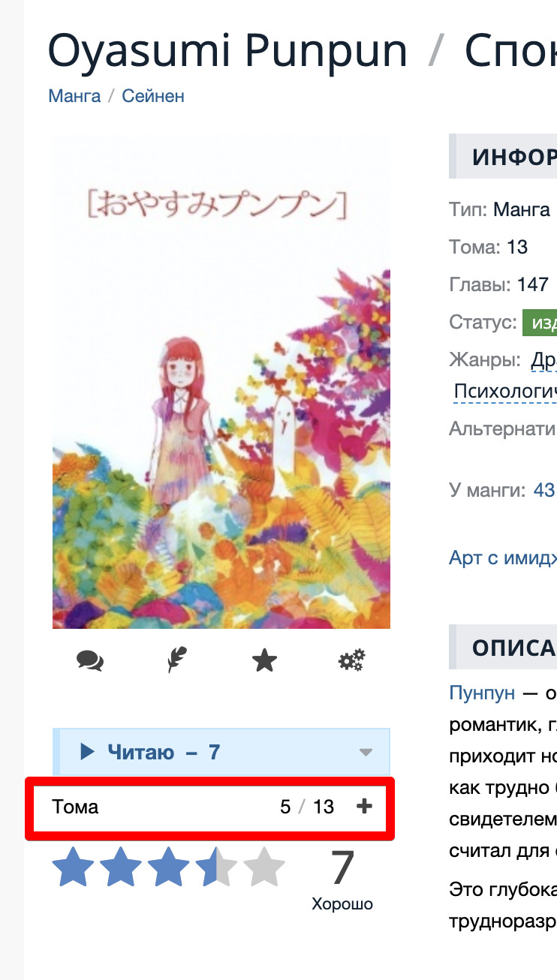Open the gears settings icon

351,660
